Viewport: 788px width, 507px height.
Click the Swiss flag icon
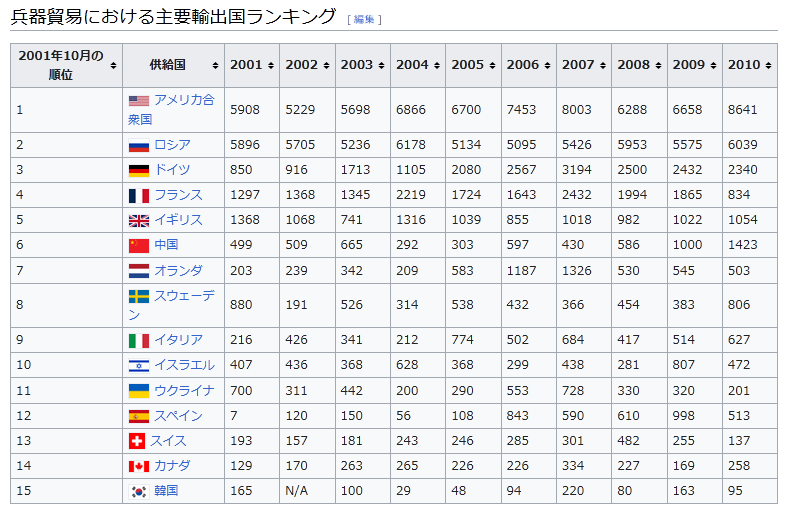137,441
